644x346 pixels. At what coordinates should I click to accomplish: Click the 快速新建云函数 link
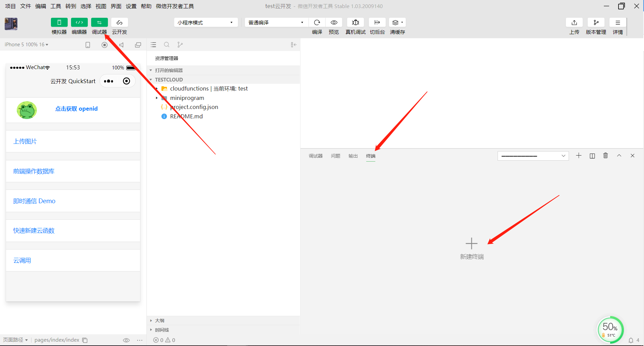point(34,231)
